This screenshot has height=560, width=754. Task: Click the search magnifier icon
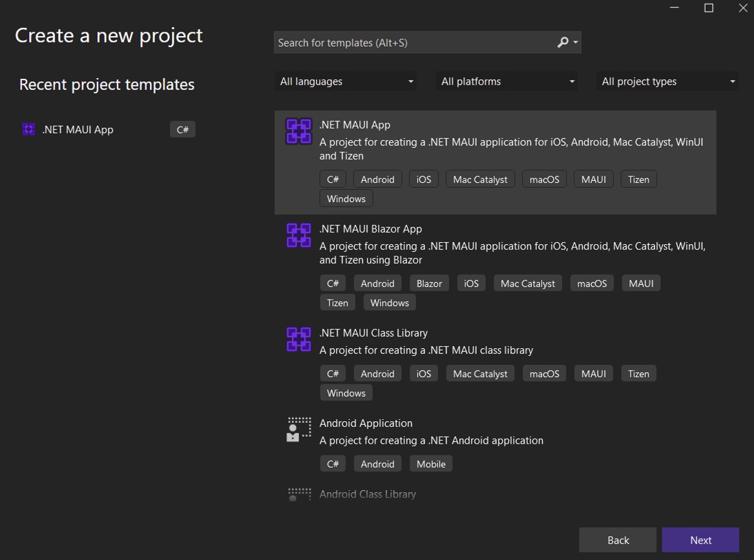563,43
